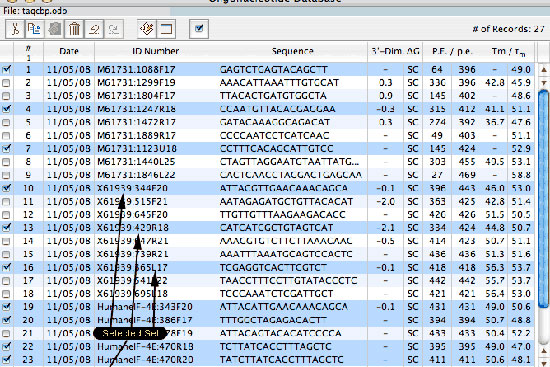
Task: Uncheck the checkbox for record 22
Action: tap(6, 347)
